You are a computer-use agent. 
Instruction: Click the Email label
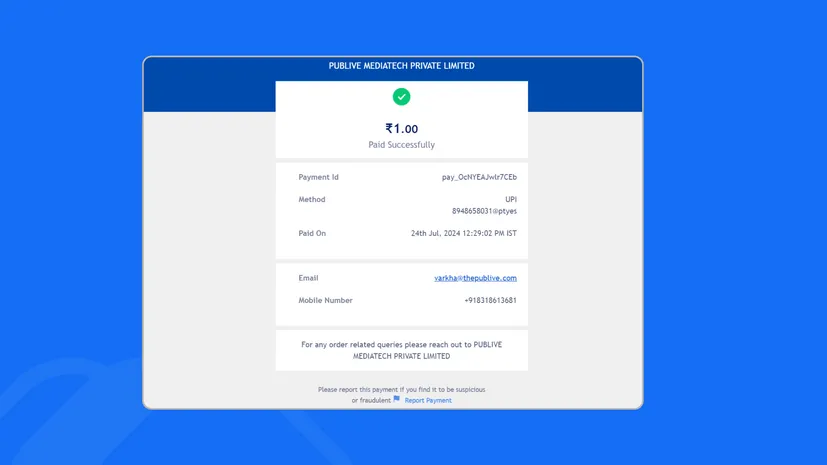click(308, 278)
